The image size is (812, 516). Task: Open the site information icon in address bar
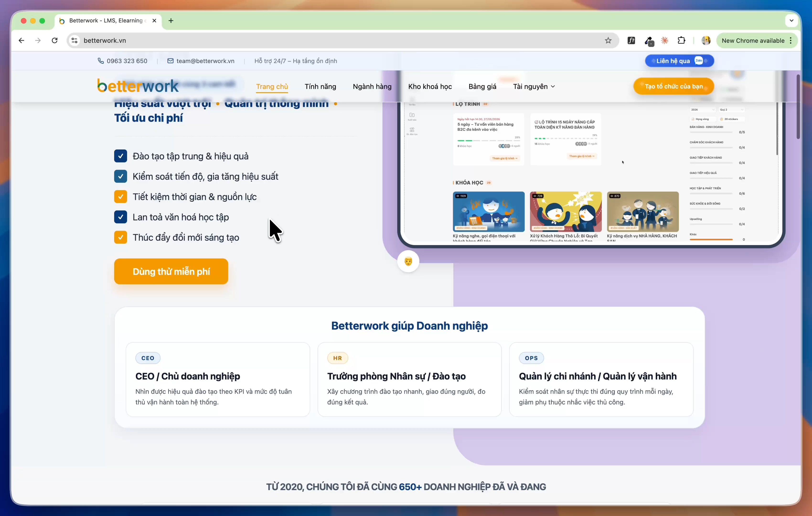click(75, 40)
